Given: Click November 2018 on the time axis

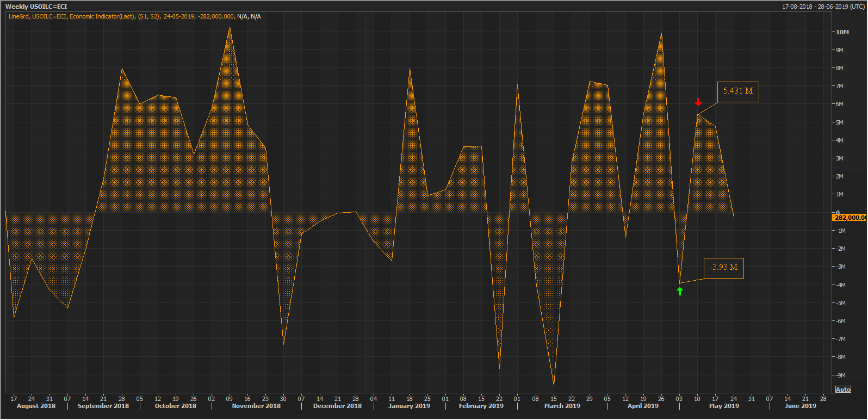Looking at the screenshot, I should 256,406.
